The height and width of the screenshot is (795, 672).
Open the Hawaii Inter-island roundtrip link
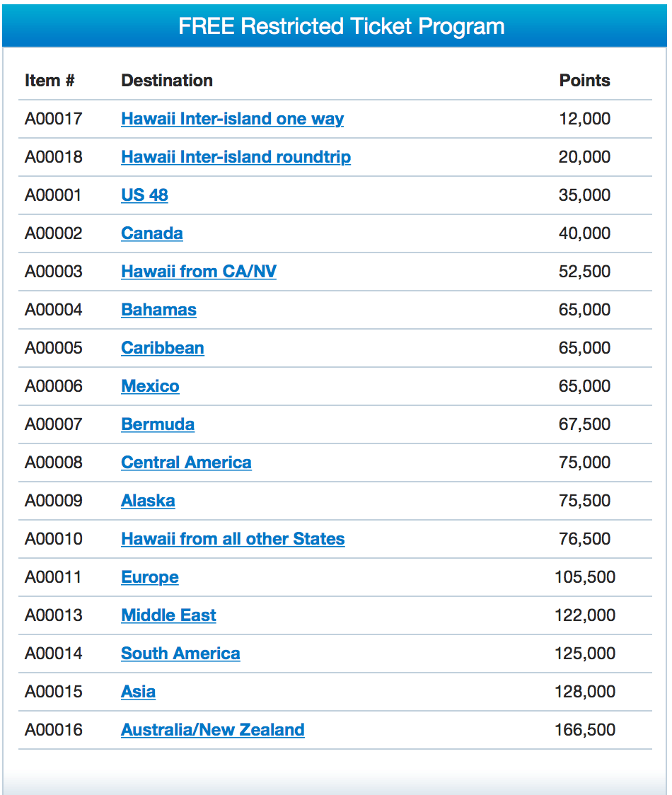click(x=236, y=157)
